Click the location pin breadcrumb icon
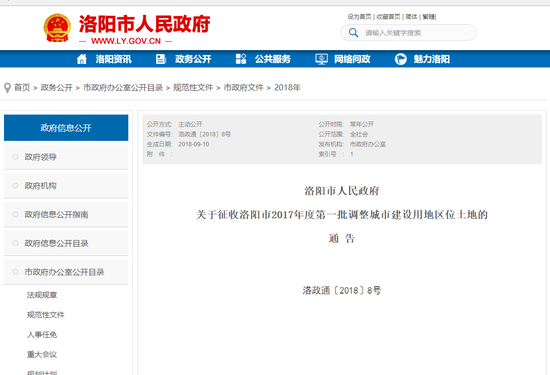 (x=7, y=88)
